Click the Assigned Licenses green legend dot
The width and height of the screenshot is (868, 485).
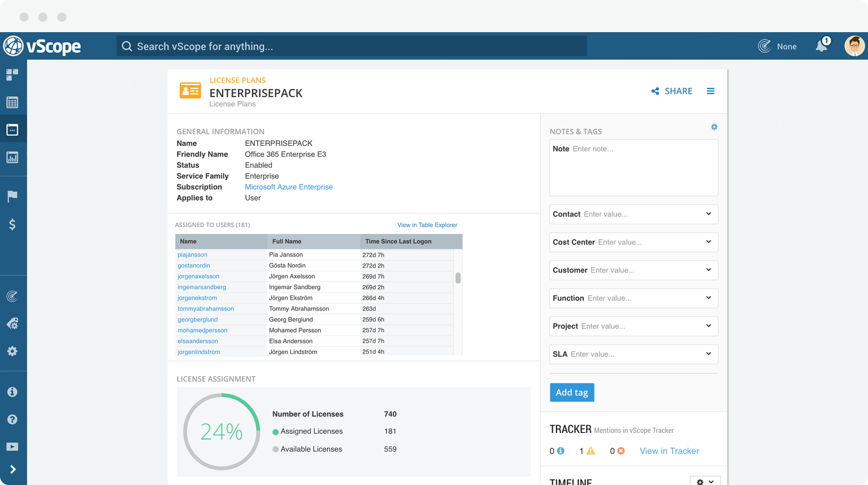[x=275, y=432]
